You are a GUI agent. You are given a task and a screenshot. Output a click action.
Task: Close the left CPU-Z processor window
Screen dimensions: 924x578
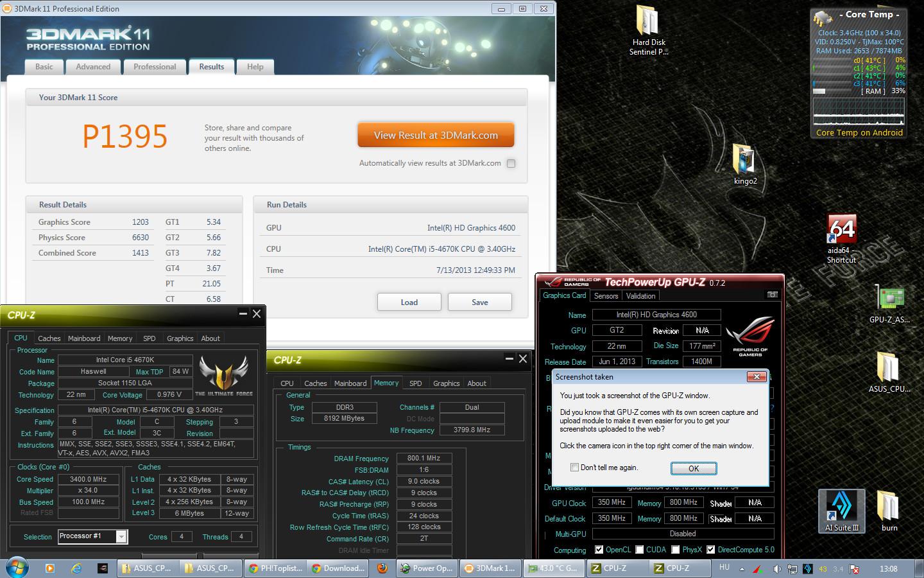point(257,313)
